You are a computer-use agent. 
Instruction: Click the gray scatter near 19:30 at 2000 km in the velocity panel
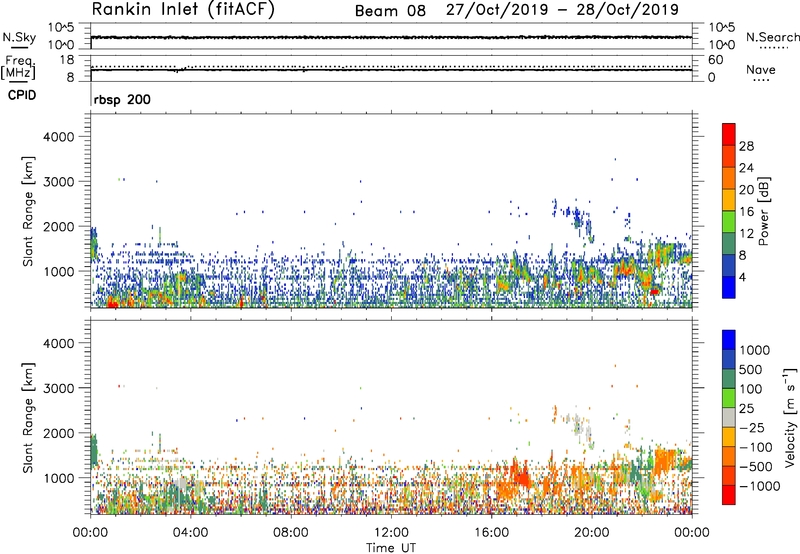(579, 427)
